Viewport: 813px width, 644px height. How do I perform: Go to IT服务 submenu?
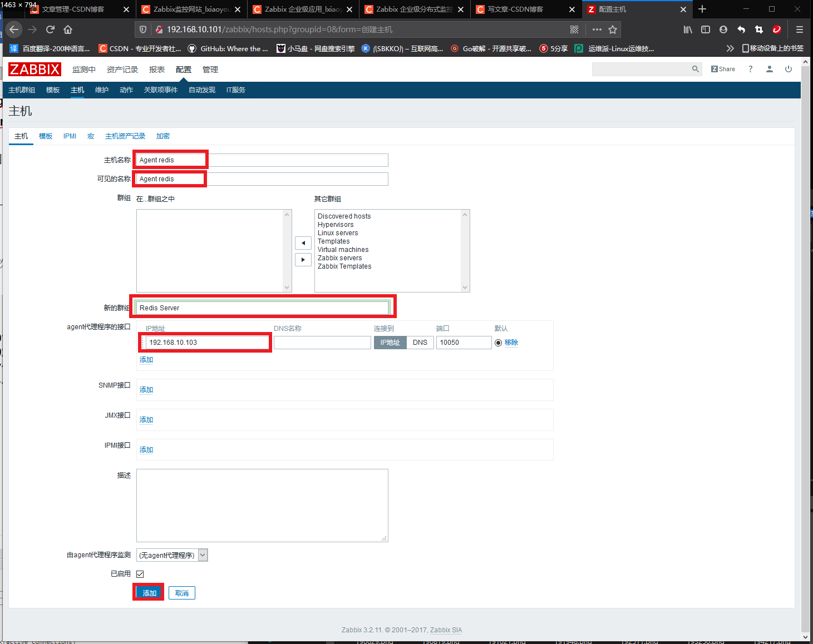236,90
